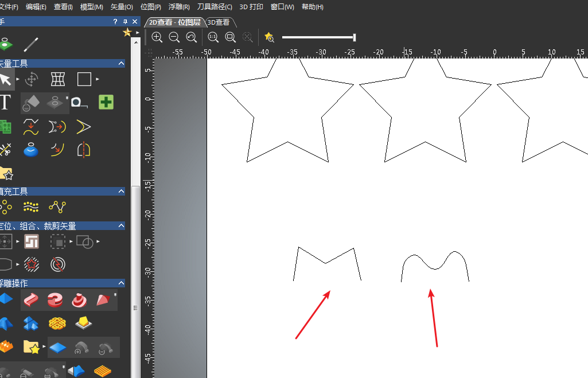Zoom out with the minus magnifier
Image resolution: width=588 pixels, height=378 pixels.
coord(174,37)
